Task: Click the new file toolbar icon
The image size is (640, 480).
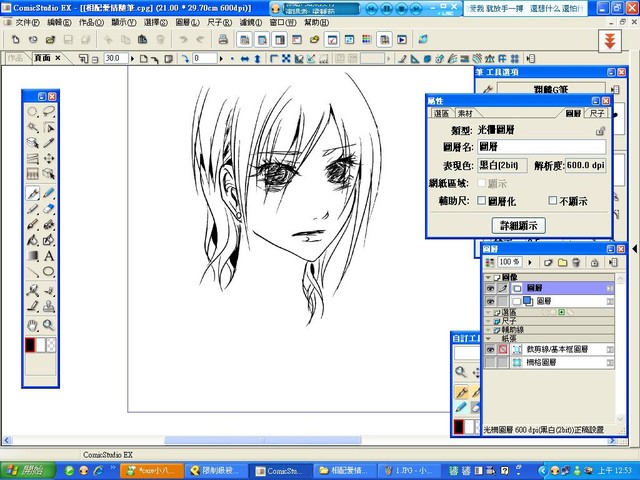Action: point(16,40)
